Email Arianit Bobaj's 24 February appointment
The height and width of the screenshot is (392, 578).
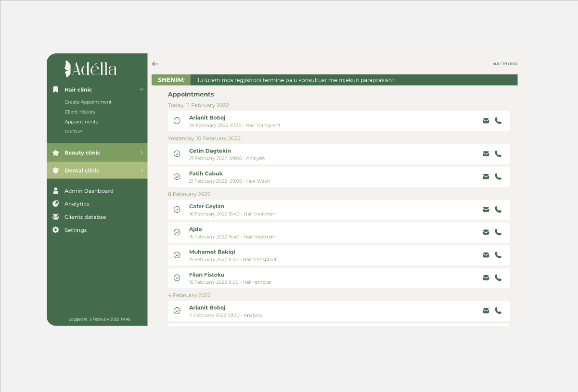[x=486, y=121]
